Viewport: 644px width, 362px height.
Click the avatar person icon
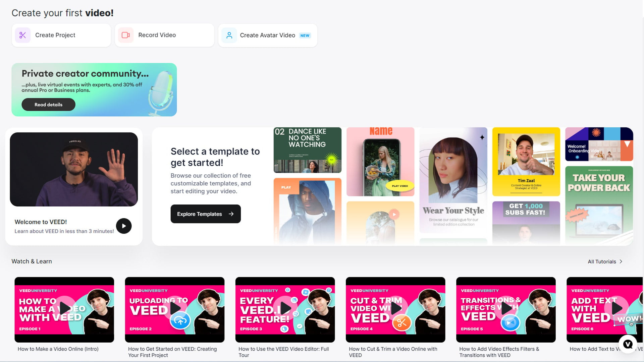coord(229,35)
